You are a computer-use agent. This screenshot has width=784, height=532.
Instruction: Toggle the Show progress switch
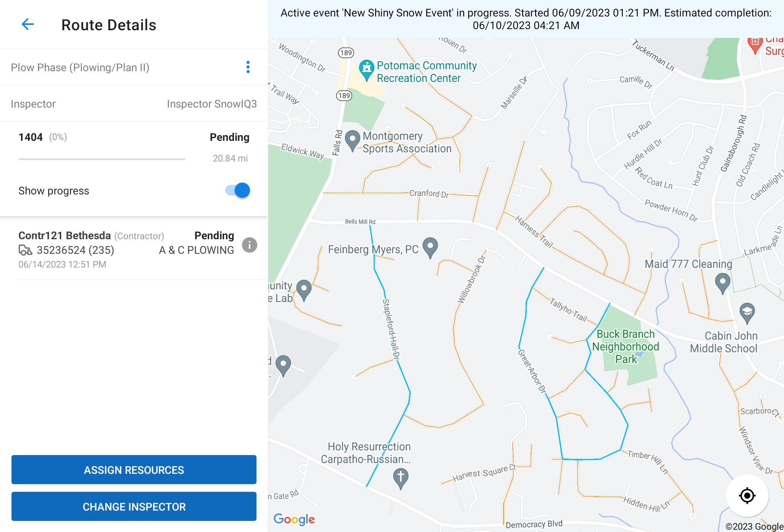click(x=238, y=190)
